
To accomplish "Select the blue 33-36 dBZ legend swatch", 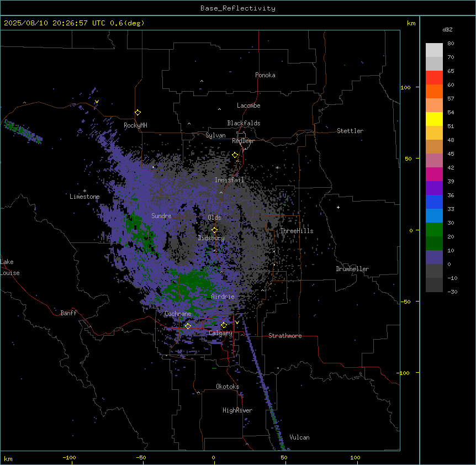I will click(x=434, y=202).
